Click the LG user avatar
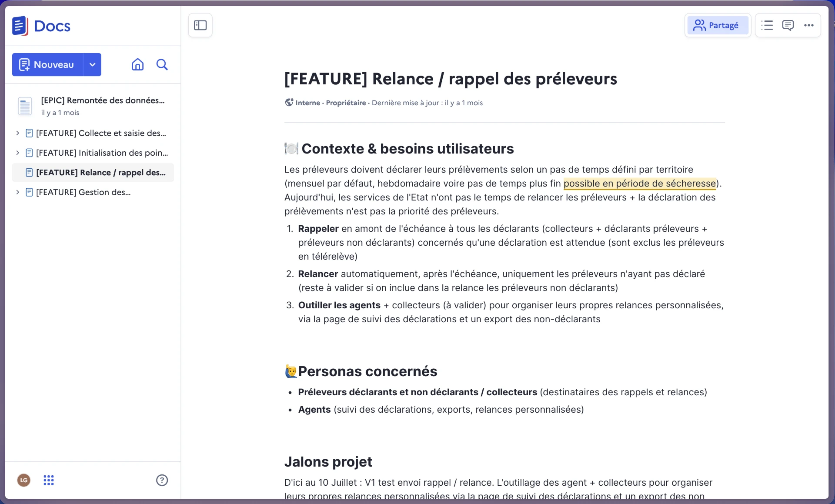 pyautogui.click(x=23, y=480)
